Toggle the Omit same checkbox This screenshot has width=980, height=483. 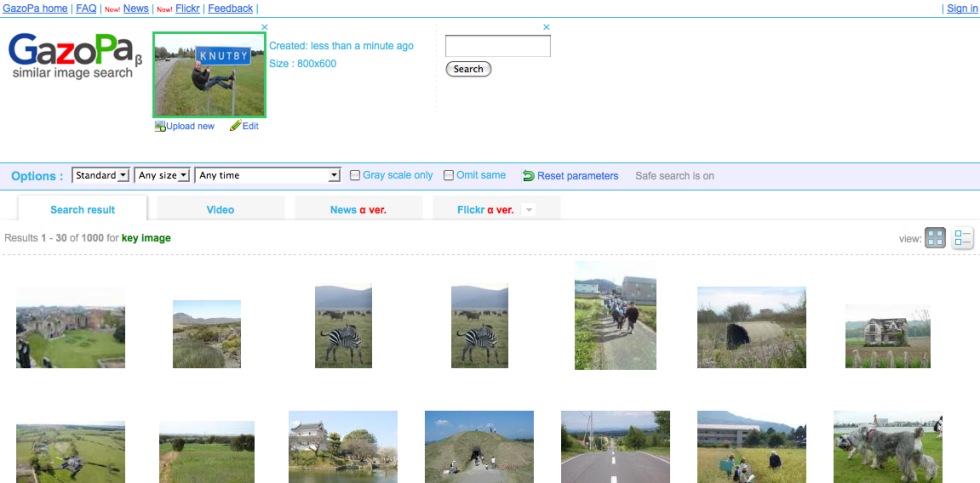[449, 176]
